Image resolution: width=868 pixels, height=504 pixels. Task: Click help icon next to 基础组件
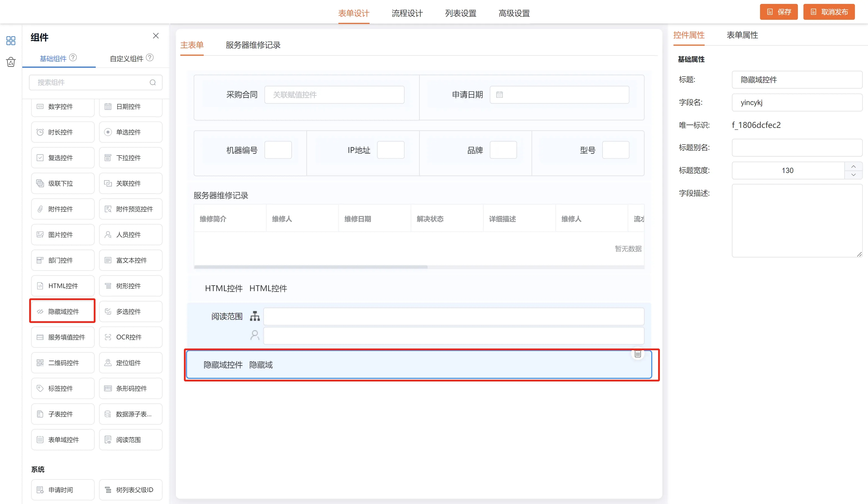pos(73,58)
